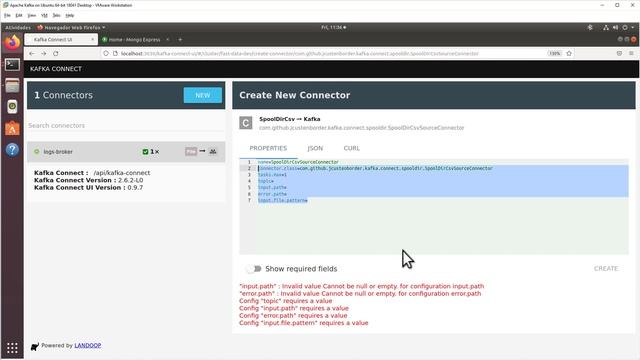The width and height of the screenshot is (640, 360).
Task: Open VMware Edit menu
Action: click(19, 16)
